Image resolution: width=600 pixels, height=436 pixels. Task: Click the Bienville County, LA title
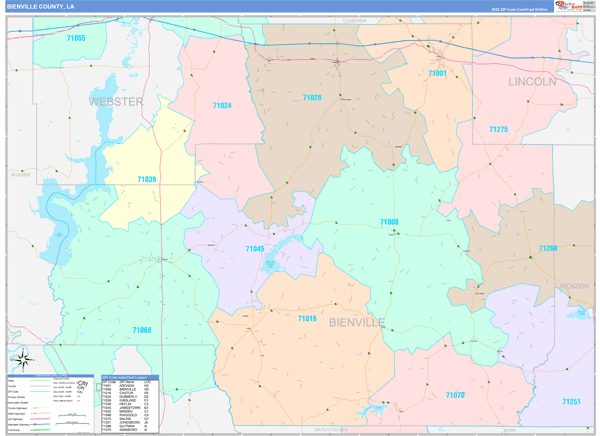pyautogui.click(x=40, y=6)
